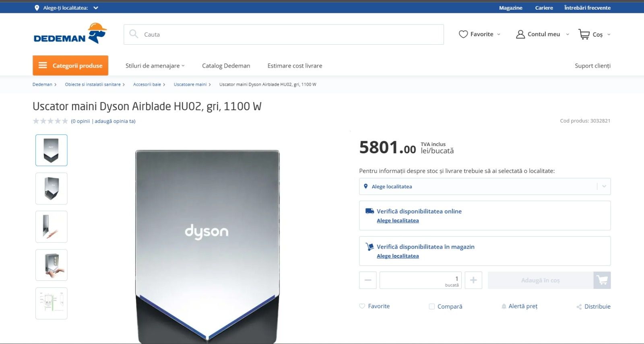This screenshot has height=344, width=644.
Task: Go to Cariere in top bar
Action: [544, 8]
